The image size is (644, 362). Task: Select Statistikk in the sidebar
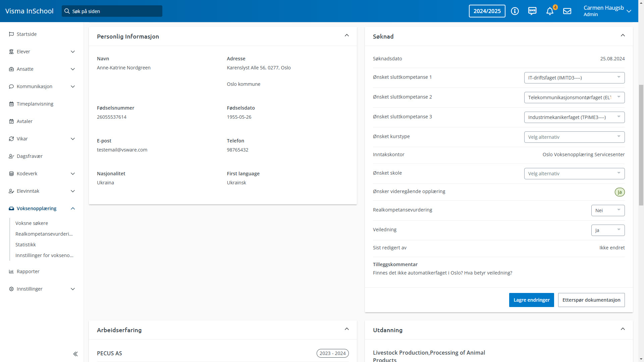click(x=25, y=245)
